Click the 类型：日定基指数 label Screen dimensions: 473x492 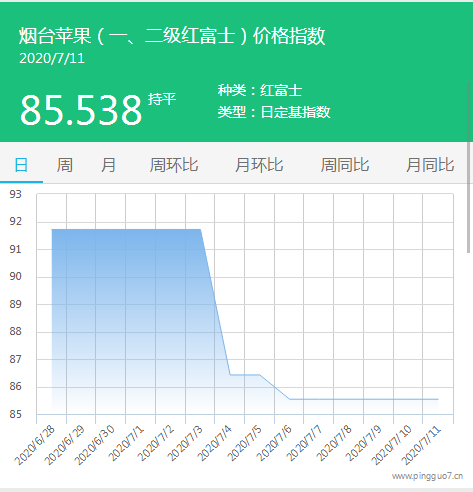point(274,112)
